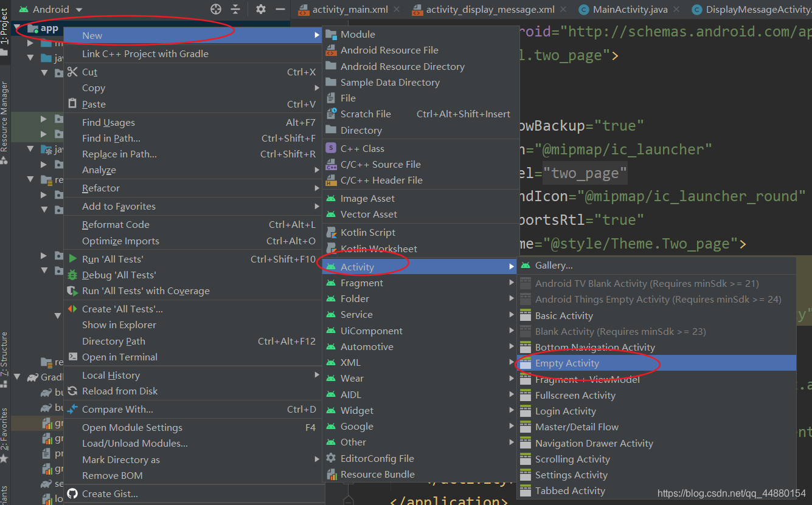Image resolution: width=812 pixels, height=505 pixels.
Task: Hide the Project panel with minus icon
Action: tap(280, 9)
